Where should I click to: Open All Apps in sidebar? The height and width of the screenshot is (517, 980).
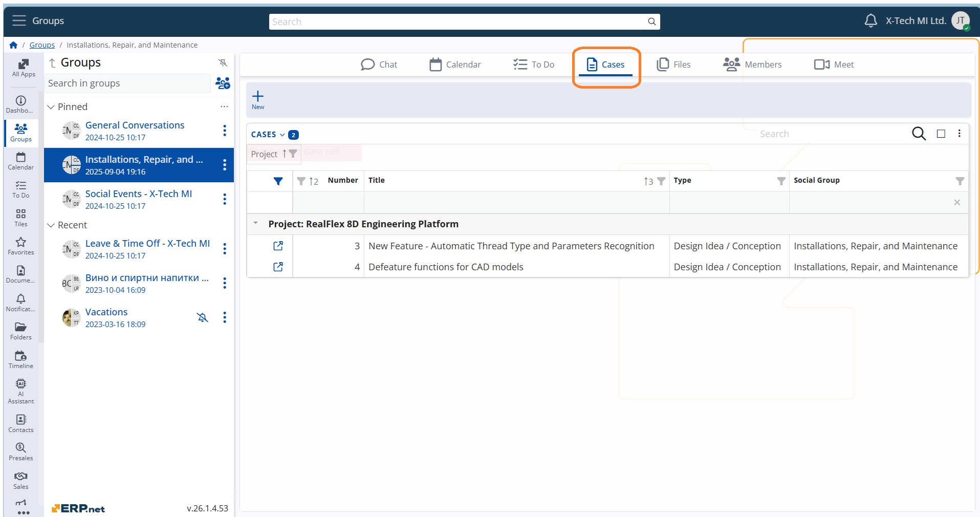[x=24, y=68]
